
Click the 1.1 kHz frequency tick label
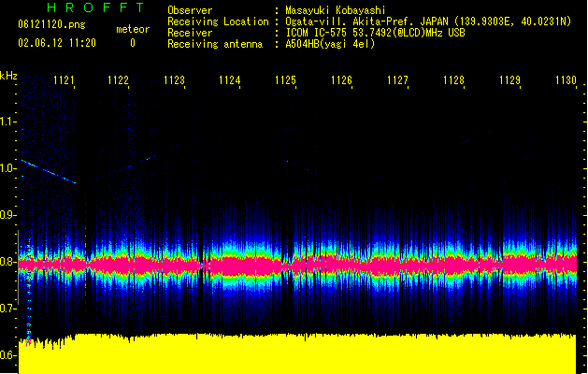[x=7, y=122]
